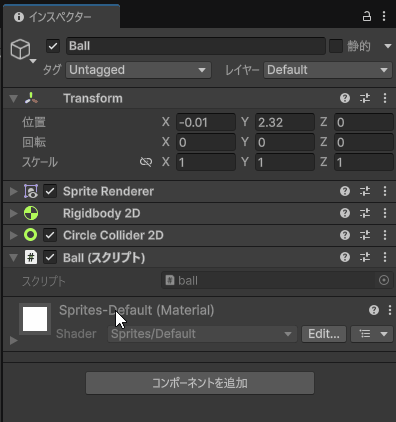396x422 pixels.
Task: Open Inspector tab kebab menu
Action: (x=384, y=16)
